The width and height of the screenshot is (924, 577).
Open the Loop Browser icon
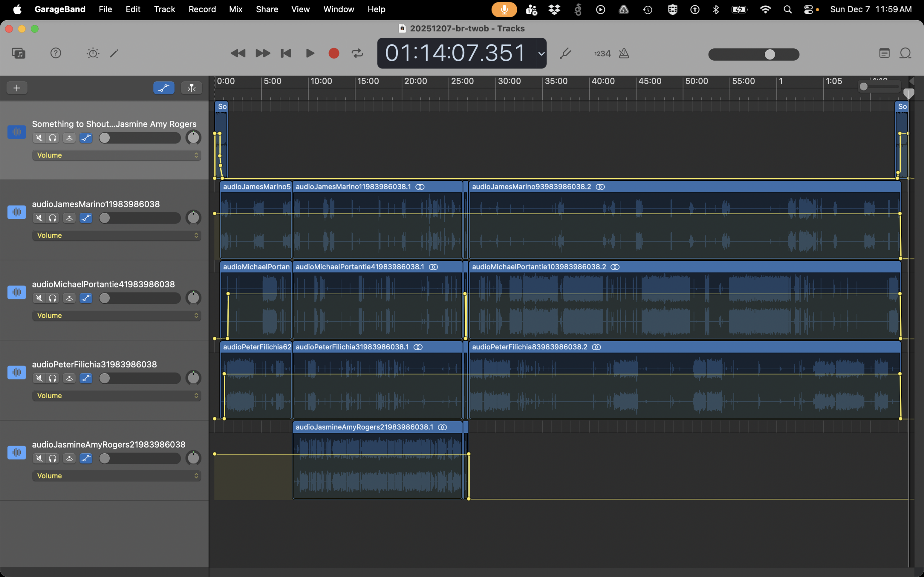905,53
